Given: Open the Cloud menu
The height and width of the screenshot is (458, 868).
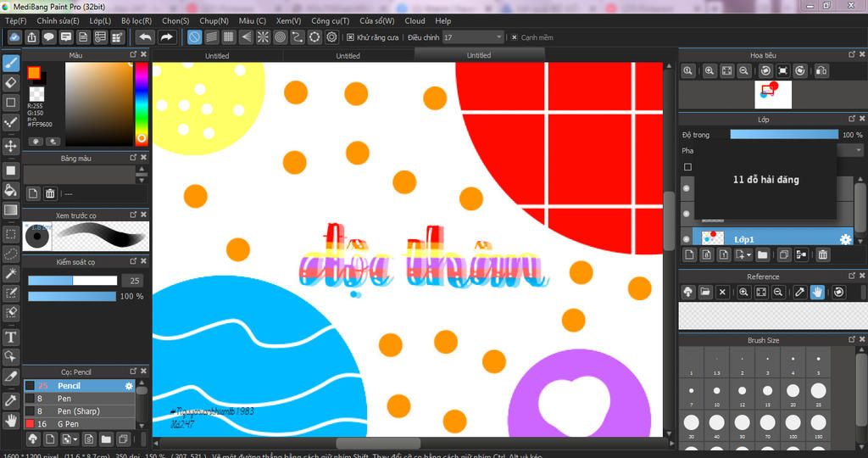Looking at the screenshot, I should tap(415, 20).
